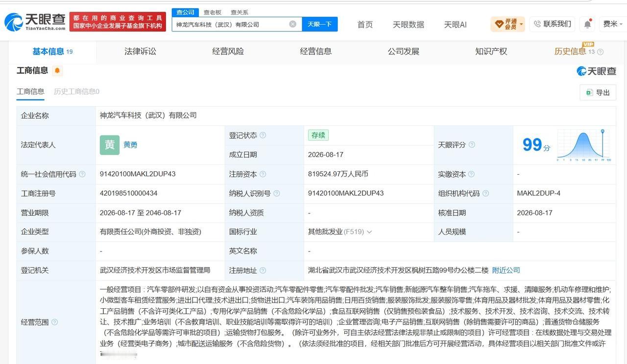Screen dimensions: 627x364
Task: Open legal representative 黄勇 link
Action: tap(130, 145)
